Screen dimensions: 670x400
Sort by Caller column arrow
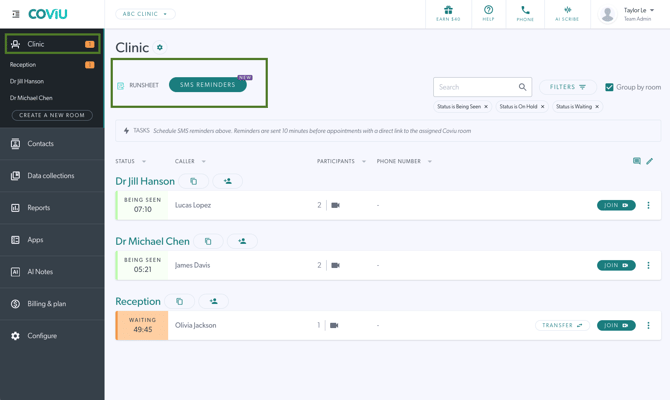point(204,161)
